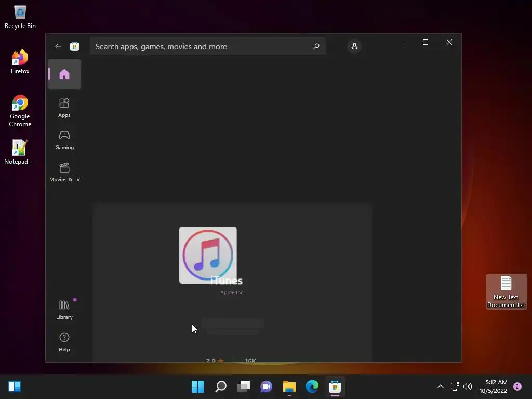Click Microsoft Store taskbar icon

tap(335, 387)
